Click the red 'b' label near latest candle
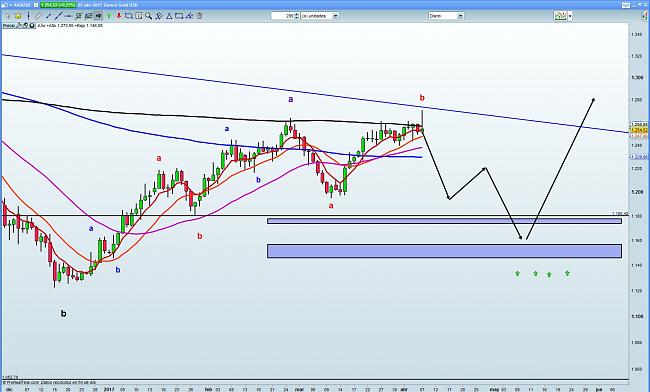The image size is (650, 392). pos(422,98)
